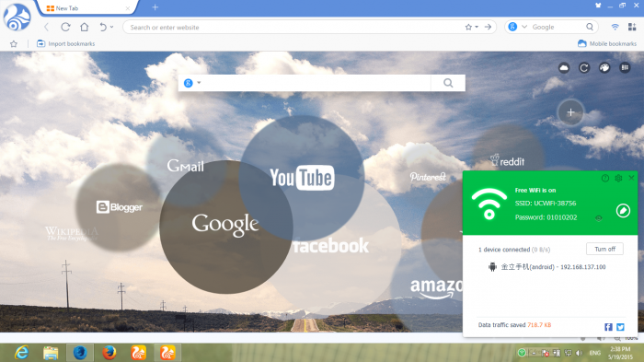Click the magnifier in the toolbar search box
644x362 pixels.
(x=590, y=27)
